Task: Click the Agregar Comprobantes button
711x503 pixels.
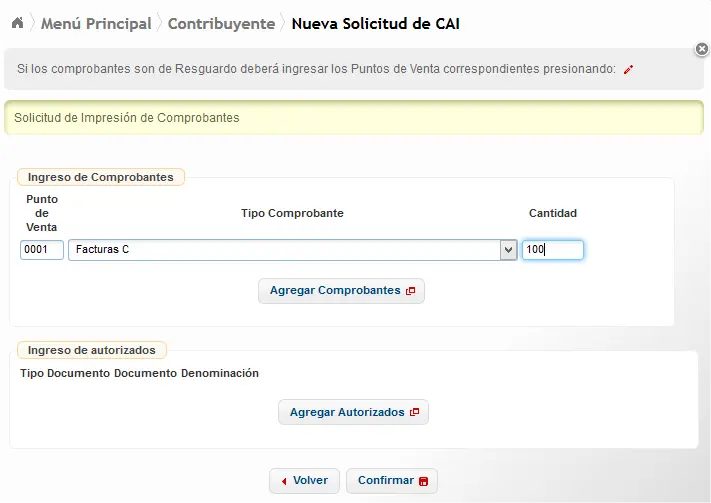Action: click(x=341, y=291)
